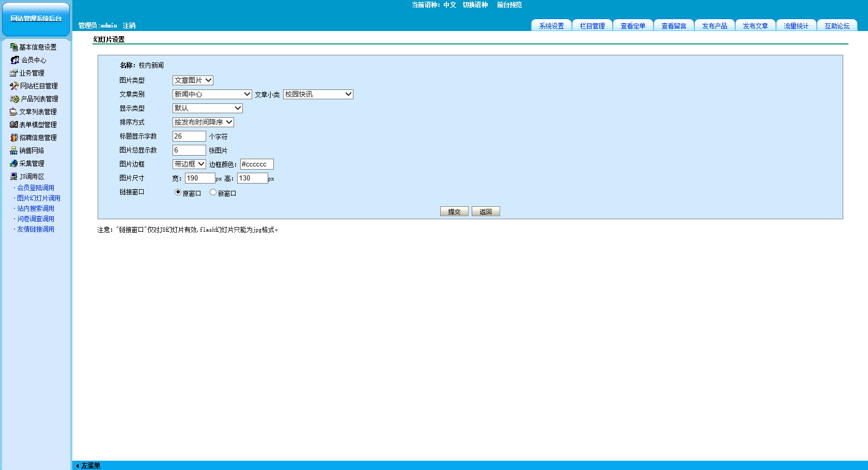Click the 基本信息设置 sidebar icon
This screenshot has height=470, width=868.
pos(14,47)
